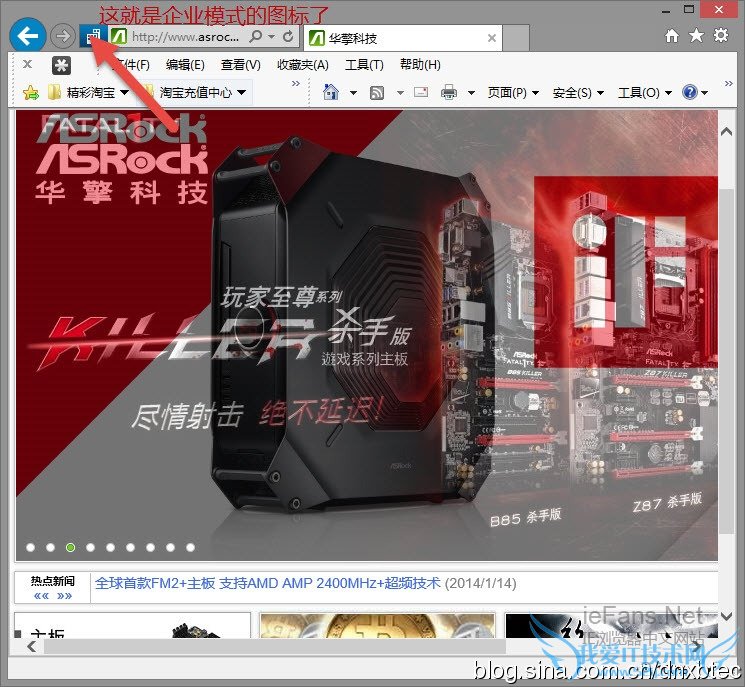Screen dimensions: 745x687
Task: Show previous news with the «« arrow
Action: tap(41, 596)
